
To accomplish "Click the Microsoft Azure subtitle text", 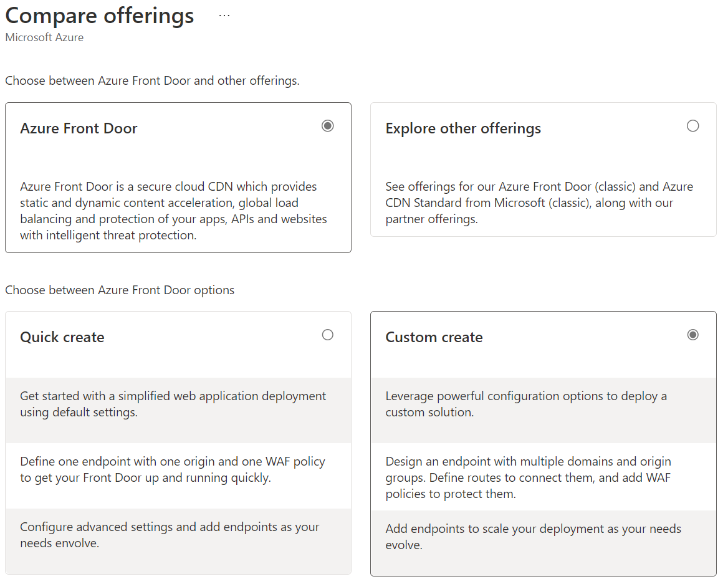I will (44, 37).
